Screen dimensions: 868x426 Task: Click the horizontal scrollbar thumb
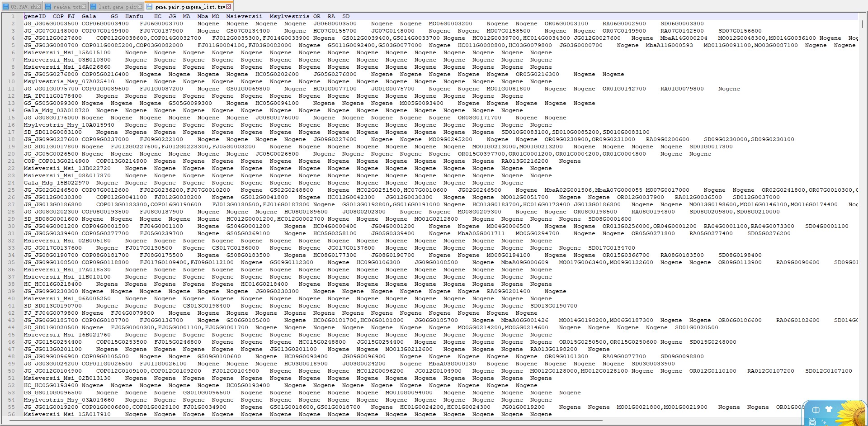pos(306,421)
